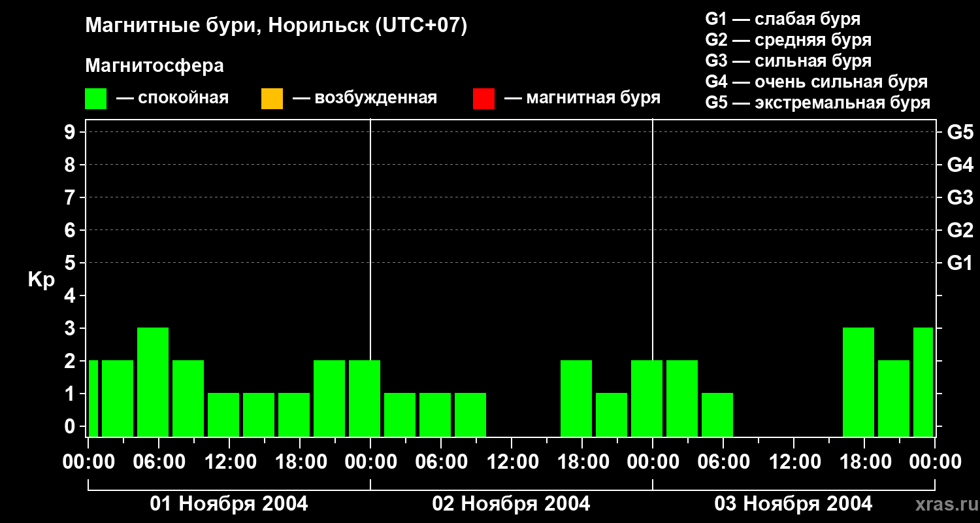Select the Kp 3 bar on 01 Ноября
Image resolution: width=980 pixels, height=523 pixels.
coord(153,382)
